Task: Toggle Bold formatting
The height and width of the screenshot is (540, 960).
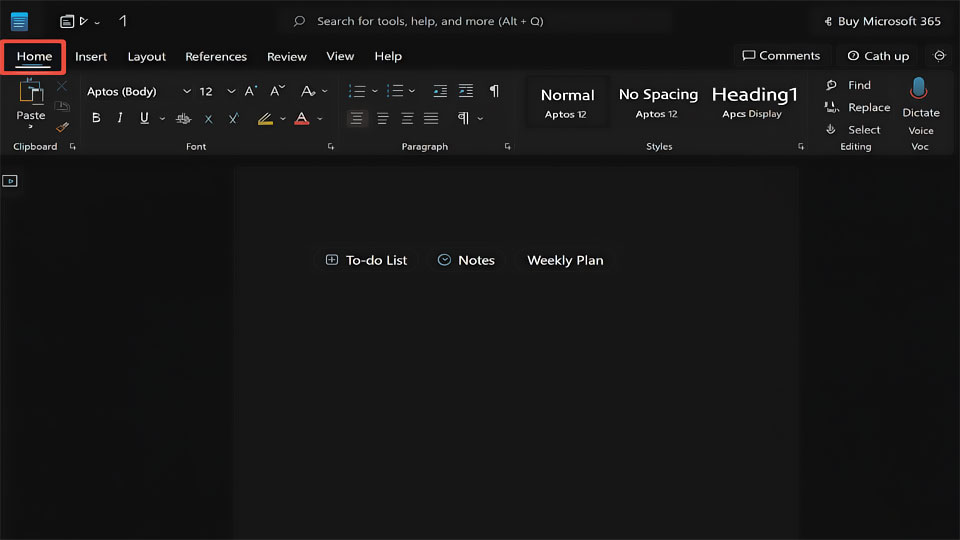Action: click(96, 118)
